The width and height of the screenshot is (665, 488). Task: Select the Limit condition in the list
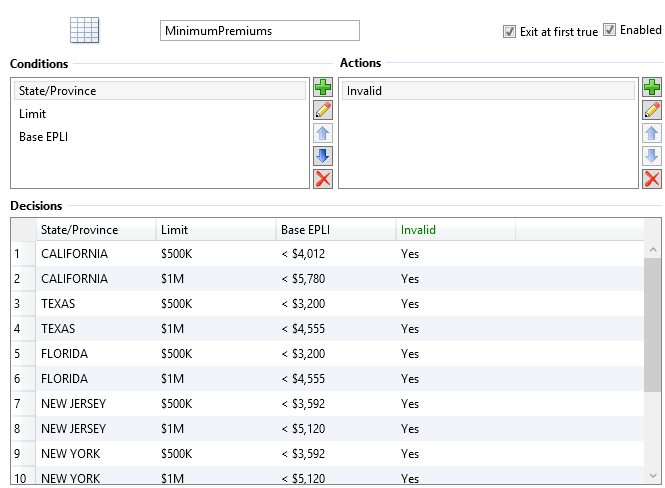click(34, 114)
